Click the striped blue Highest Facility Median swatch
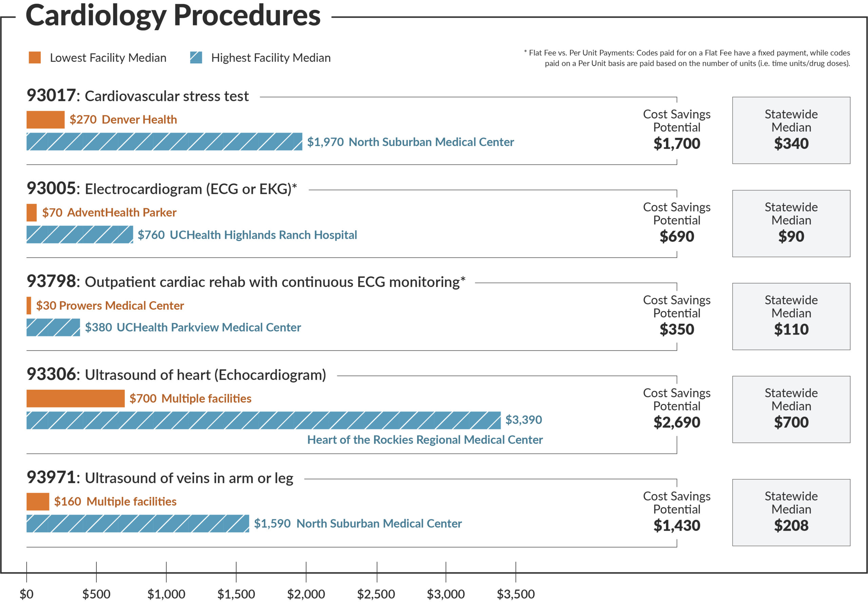Screen dimensions: 868x602 click(x=196, y=57)
